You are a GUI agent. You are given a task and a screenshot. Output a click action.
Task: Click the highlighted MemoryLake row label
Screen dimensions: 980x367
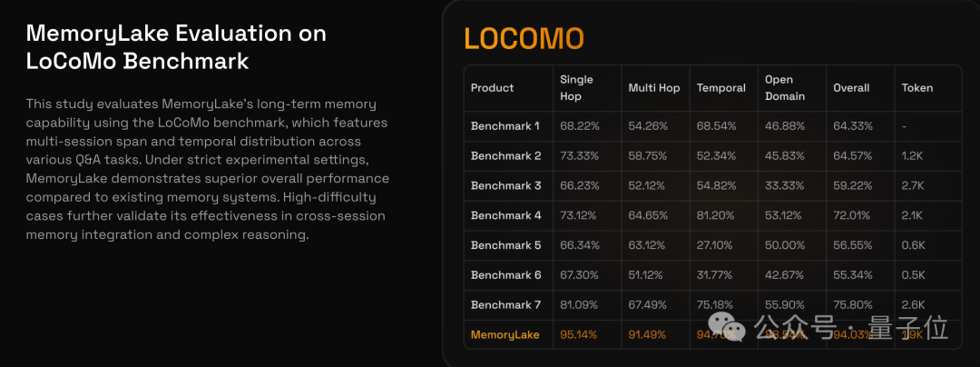505,335
